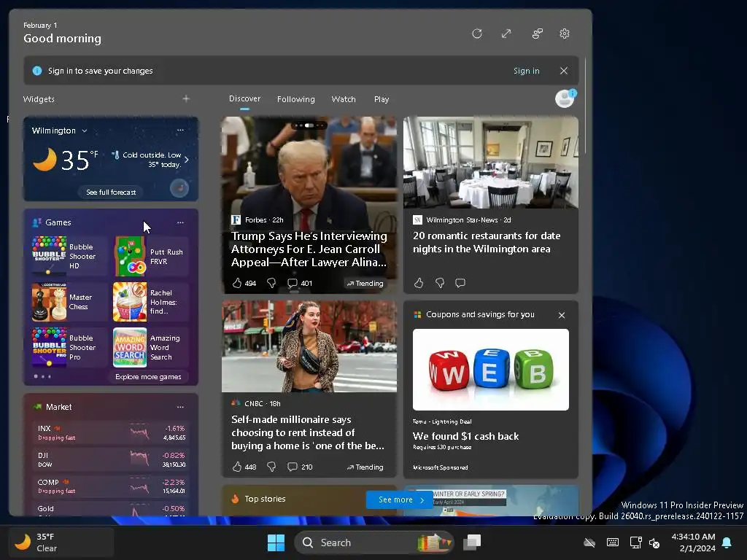The width and height of the screenshot is (747, 560).
Task: Open the WEB dice coupon image
Action: click(x=491, y=370)
